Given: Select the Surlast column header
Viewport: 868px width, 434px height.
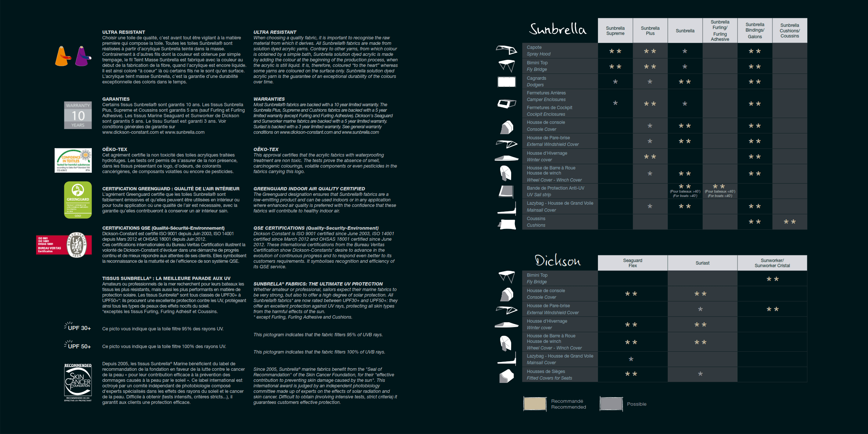Looking at the screenshot, I should (x=702, y=263).
